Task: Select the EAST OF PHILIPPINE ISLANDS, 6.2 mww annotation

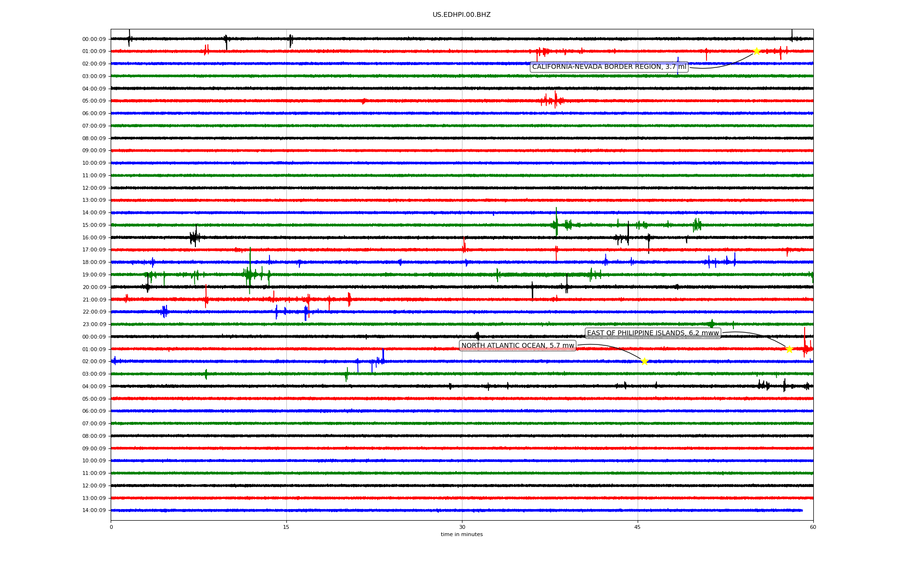Action: coord(653,333)
